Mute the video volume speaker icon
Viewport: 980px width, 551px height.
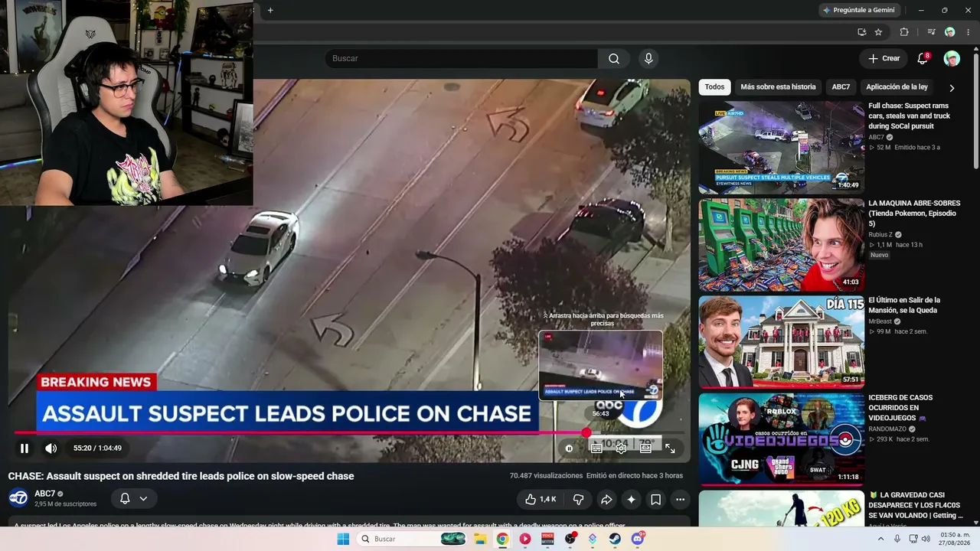(x=51, y=448)
